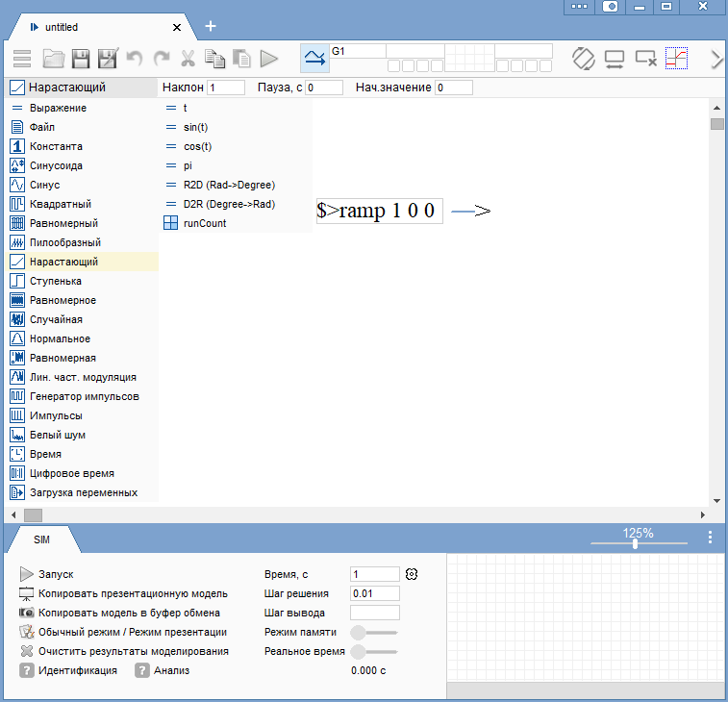The height and width of the screenshot is (702, 728).
Task: Click the toolbar run play icon
Action: tap(269, 59)
